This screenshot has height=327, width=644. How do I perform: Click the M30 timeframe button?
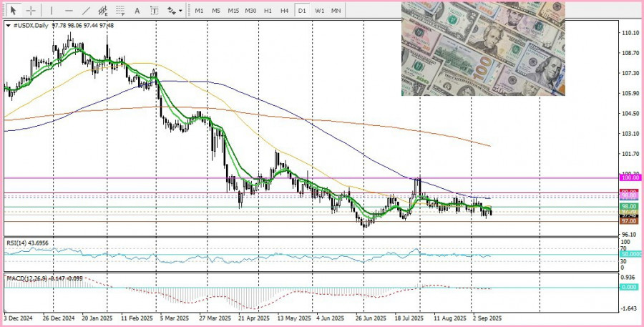click(250, 11)
